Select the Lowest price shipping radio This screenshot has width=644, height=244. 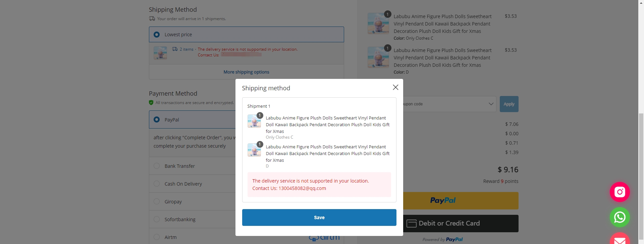coord(157,35)
